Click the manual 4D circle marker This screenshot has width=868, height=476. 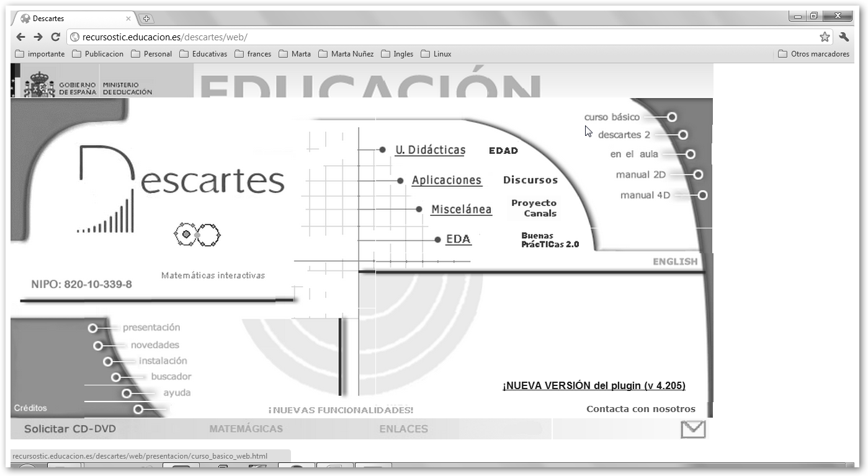coord(702,195)
